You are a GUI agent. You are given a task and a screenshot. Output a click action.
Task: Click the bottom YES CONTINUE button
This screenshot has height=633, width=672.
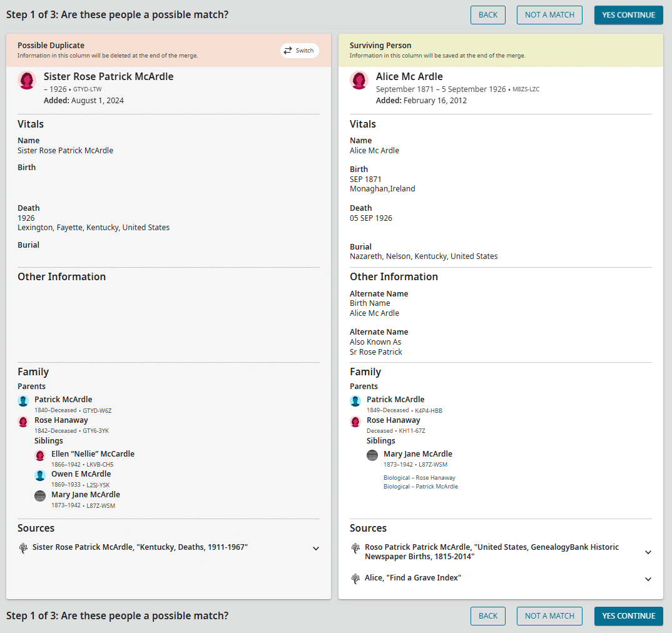point(628,616)
